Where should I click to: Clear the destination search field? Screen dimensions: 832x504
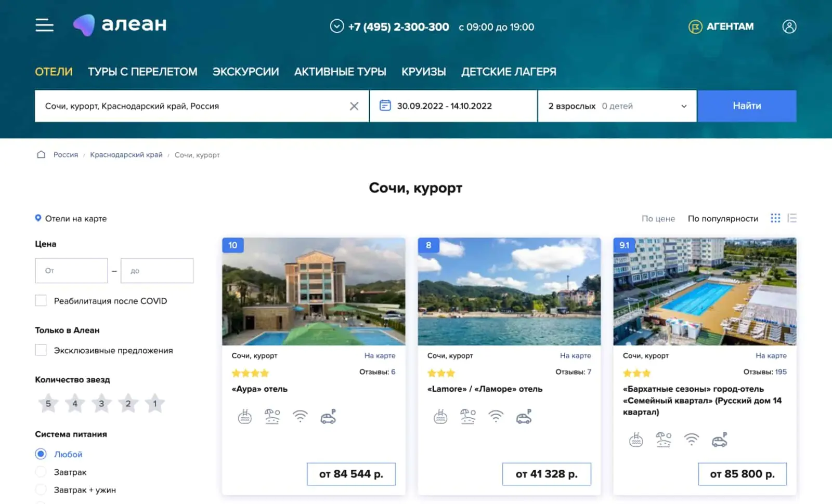click(x=354, y=106)
